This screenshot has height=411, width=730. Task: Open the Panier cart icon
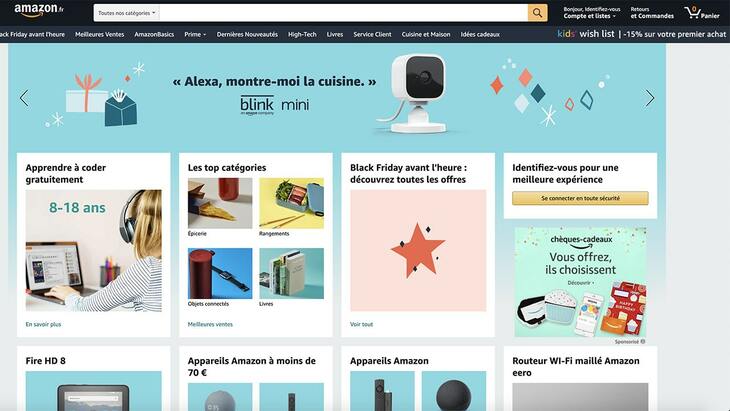tap(702, 13)
